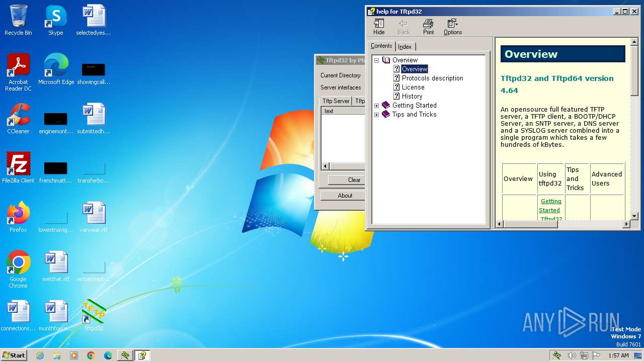Select the connections document on desktop
The image size is (644, 362).
pos(18,316)
